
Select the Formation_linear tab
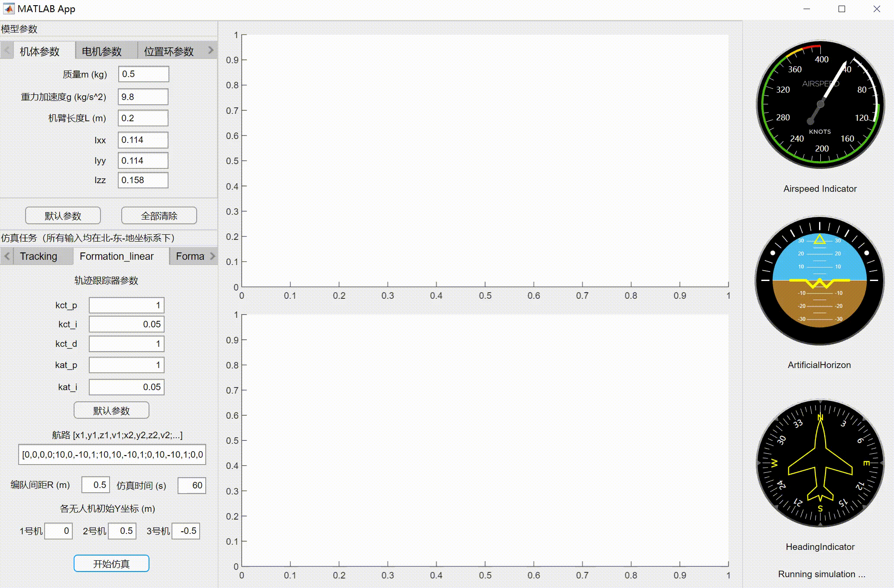pyautogui.click(x=117, y=256)
